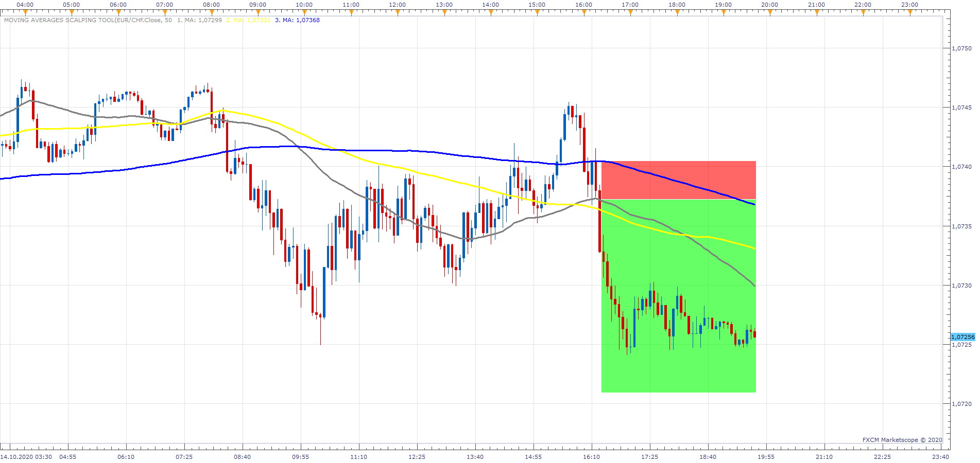
Task: Click the orange marker under 12:00
Action: 398,12
